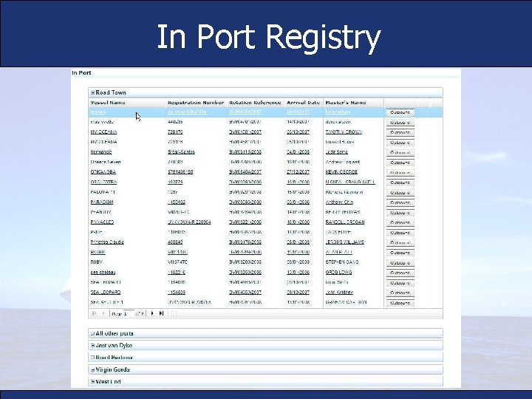This screenshot has width=532, height=399.
Task: Expand the Road Harbour group
Action: [92, 358]
